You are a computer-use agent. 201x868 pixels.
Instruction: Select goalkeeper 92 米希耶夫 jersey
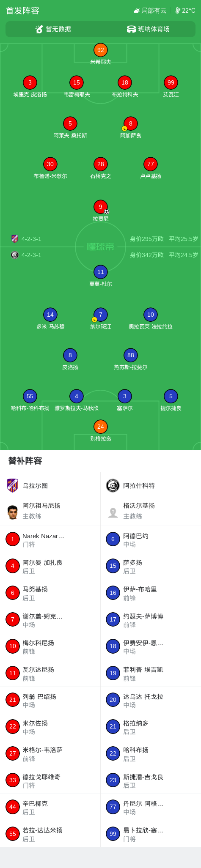[x=101, y=50]
